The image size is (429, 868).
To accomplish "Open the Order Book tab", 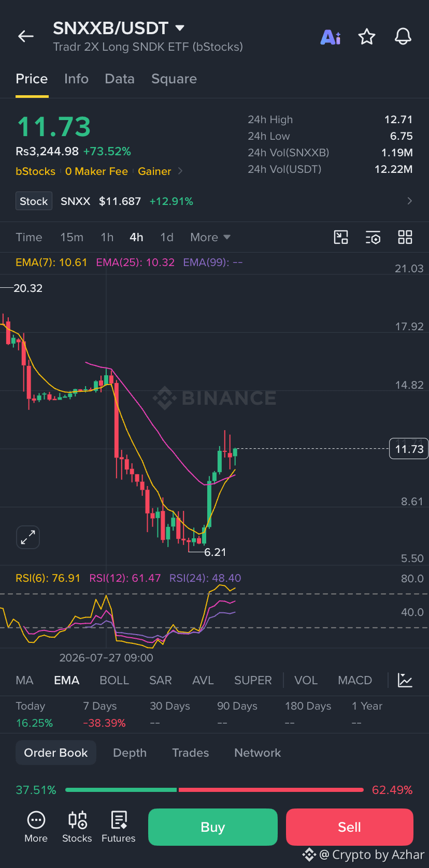I will (56, 753).
